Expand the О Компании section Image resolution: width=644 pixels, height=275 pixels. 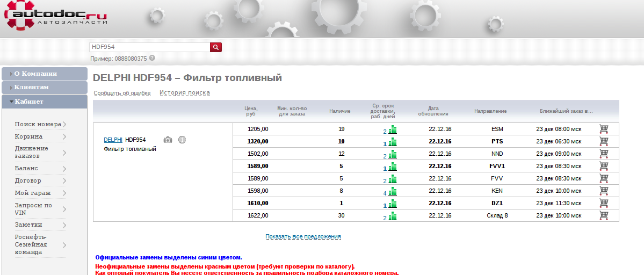click(45, 74)
